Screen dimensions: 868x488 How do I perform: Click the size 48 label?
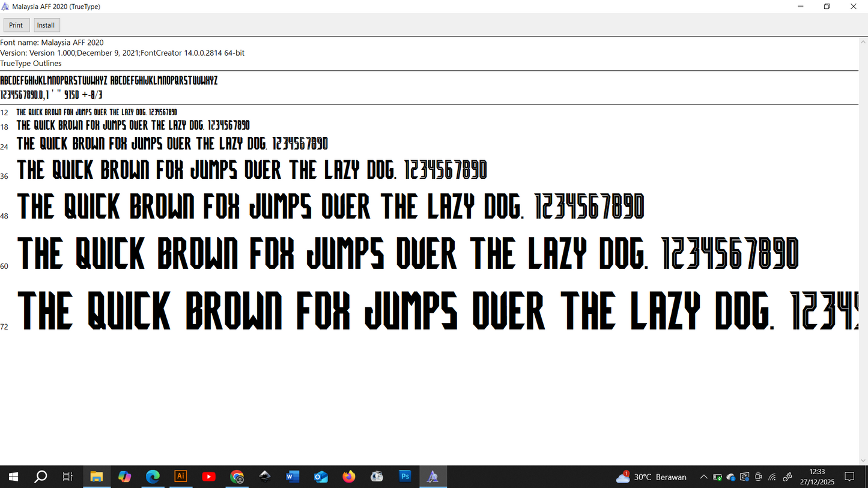click(4, 216)
